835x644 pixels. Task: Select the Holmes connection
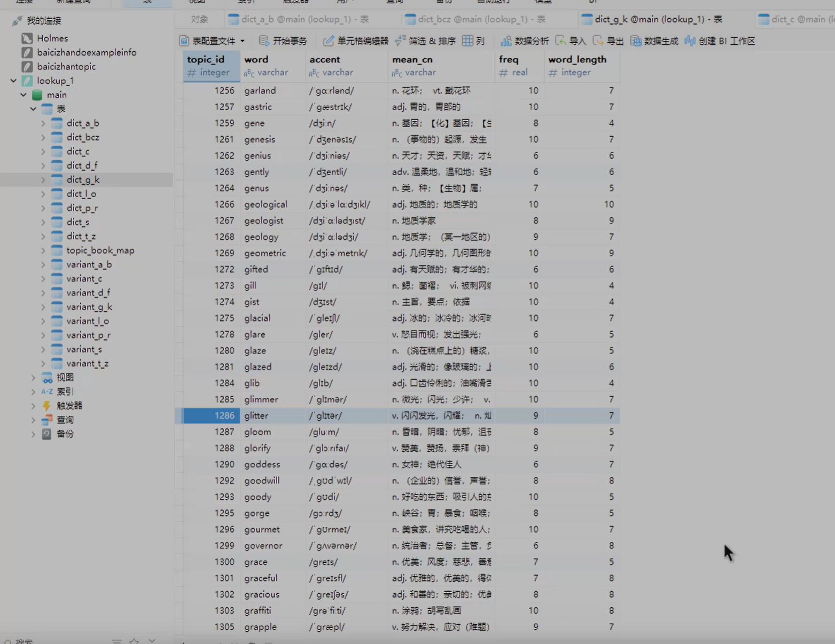point(52,38)
